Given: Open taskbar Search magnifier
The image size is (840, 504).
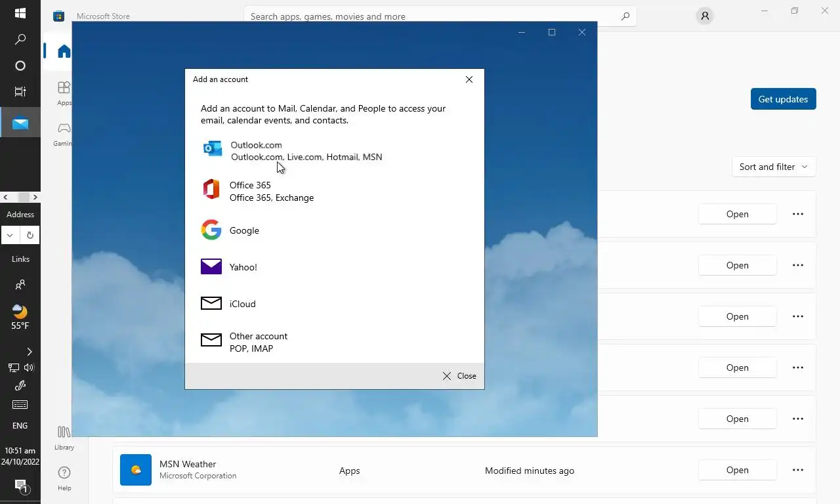Looking at the screenshot, I should click(x=20, y=39).
